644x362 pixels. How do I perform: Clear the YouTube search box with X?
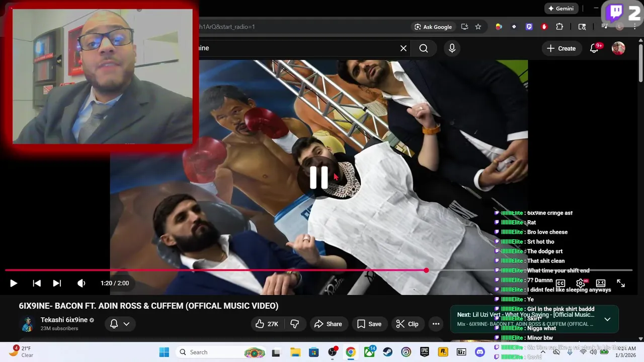click(x=404, y=48)
